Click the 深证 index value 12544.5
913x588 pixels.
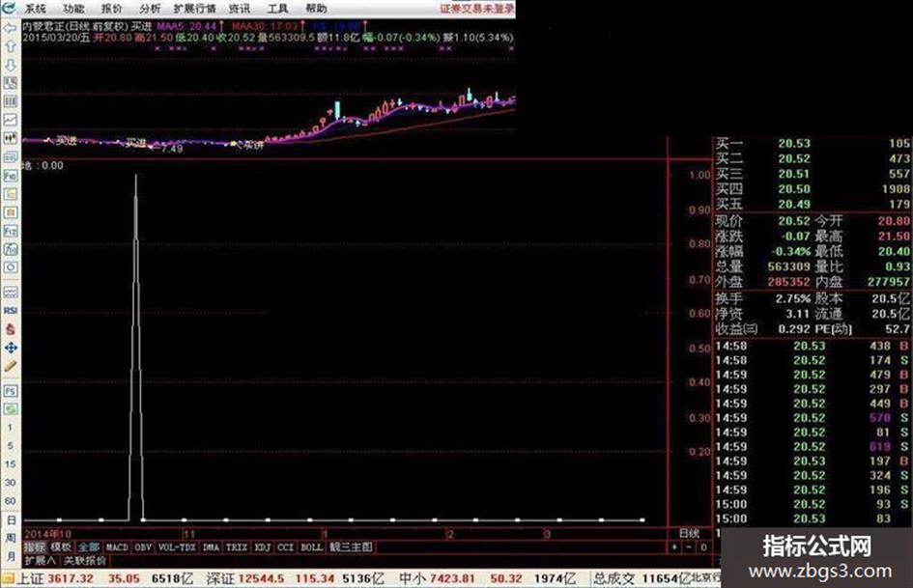[x=260, y=578]
